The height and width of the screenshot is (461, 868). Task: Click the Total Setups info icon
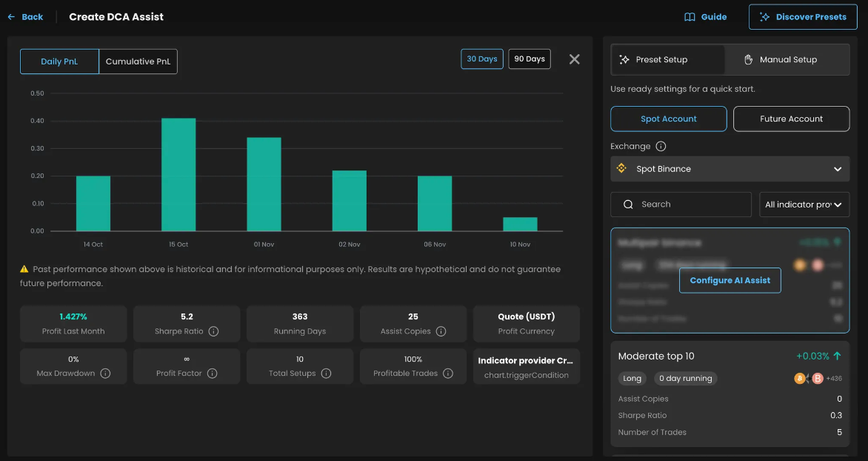tap(326, 374)
